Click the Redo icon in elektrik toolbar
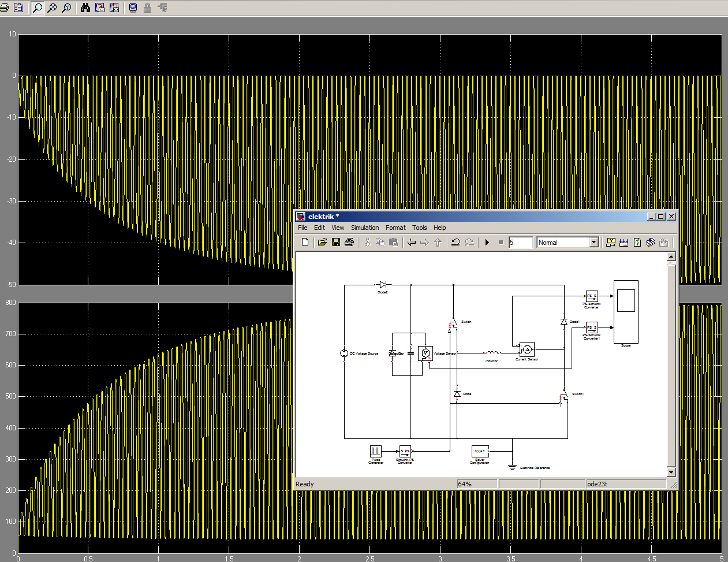Image resolution: width=728 pixels, height=562 pixels. (x=469, y=243)
